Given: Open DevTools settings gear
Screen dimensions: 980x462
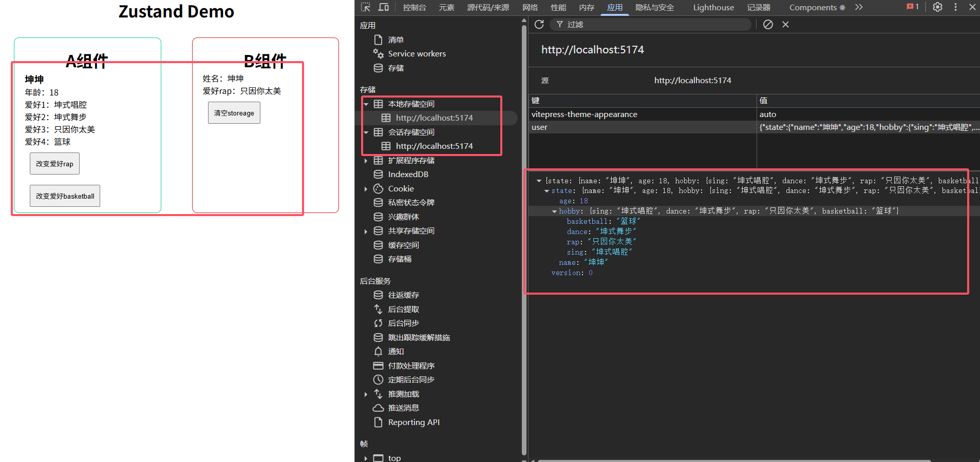Looking at the screenshot, I should 937,7.
